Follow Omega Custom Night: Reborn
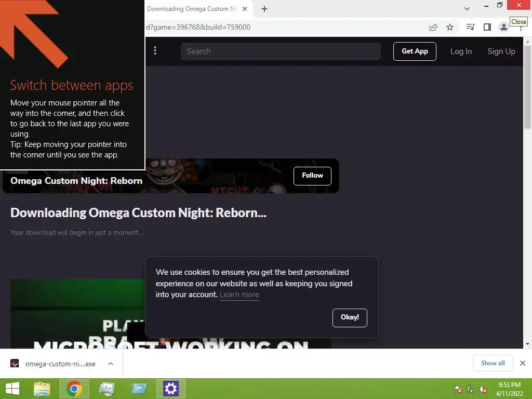 (312, 176)
